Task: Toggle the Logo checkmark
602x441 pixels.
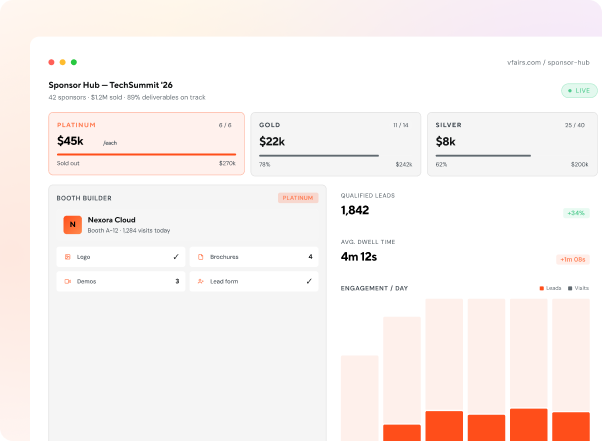Action: point(176,257)
